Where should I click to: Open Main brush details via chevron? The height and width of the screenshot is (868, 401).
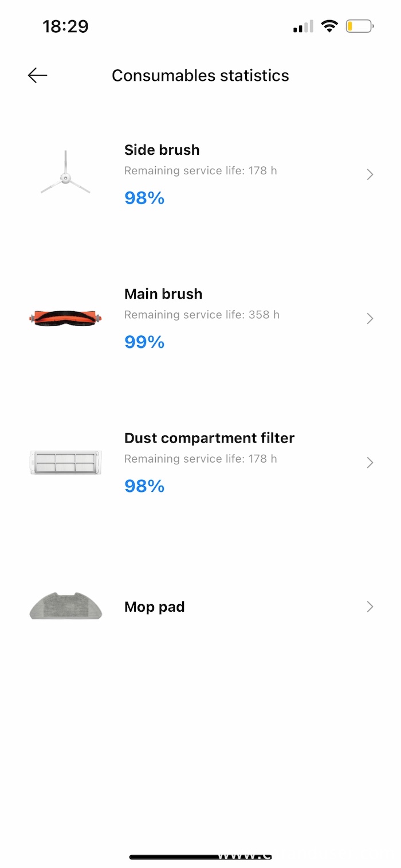[370, 319]
